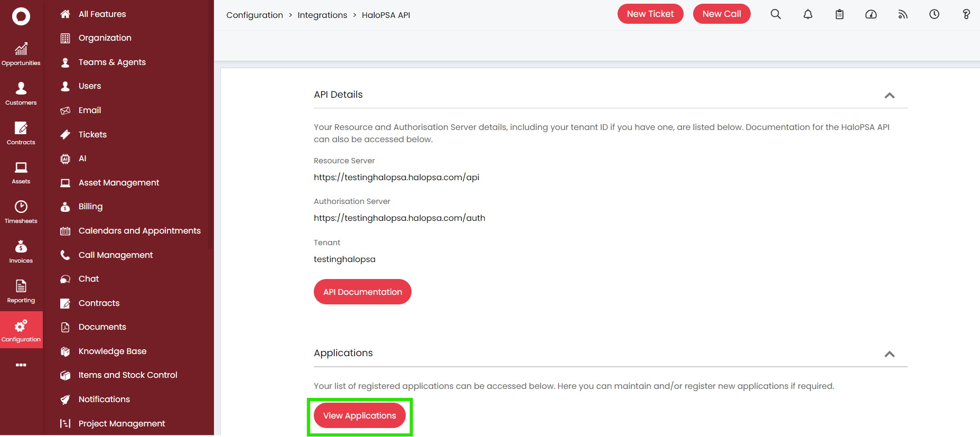Click the feed icon in the top bar
This screenshot has height=437, width=980.
point(903,14)
